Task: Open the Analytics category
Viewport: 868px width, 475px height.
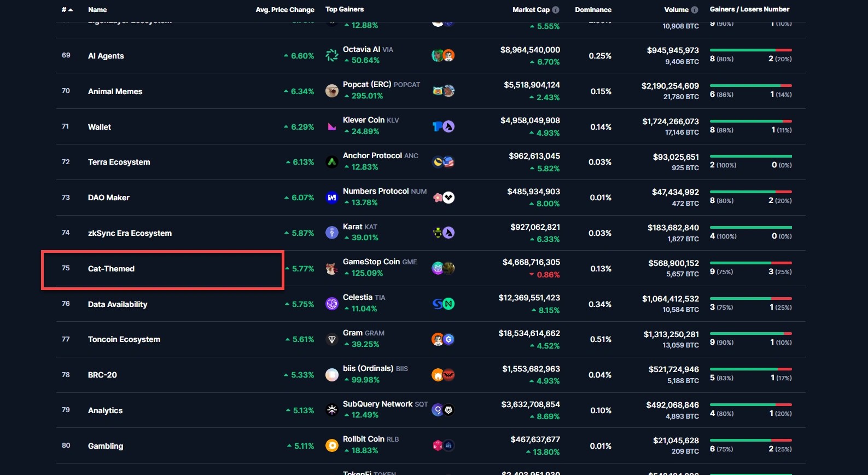Action: coord(105,410)
